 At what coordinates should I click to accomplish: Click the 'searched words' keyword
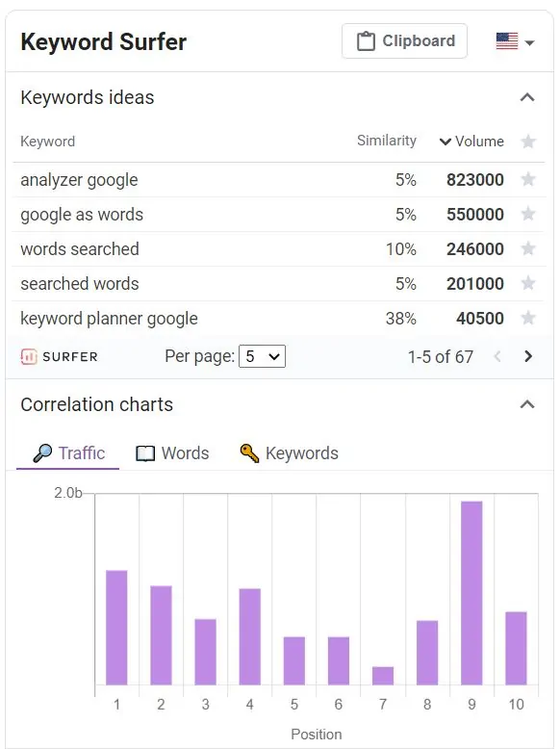click(80, 284)
